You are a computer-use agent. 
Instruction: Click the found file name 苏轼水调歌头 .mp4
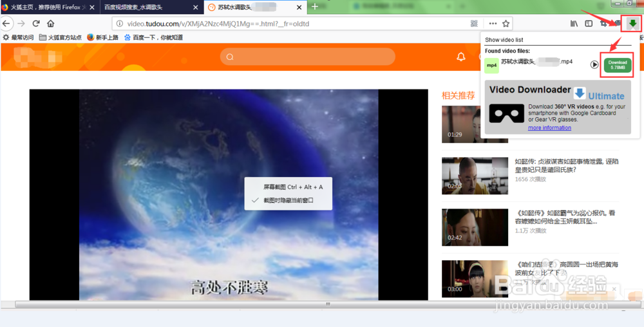click(x=537, y=62)
